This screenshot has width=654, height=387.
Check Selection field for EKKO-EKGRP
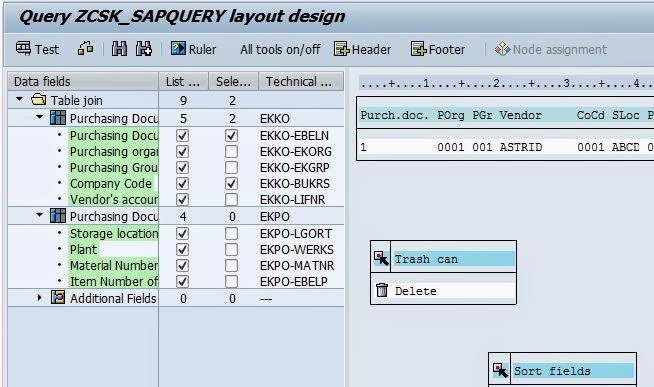point(232,168)
